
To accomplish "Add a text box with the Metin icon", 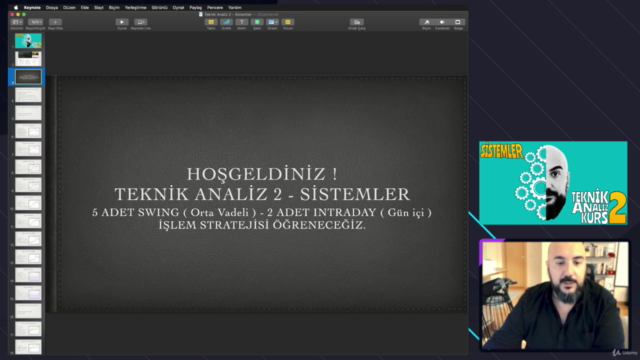I will click(242, 22).
